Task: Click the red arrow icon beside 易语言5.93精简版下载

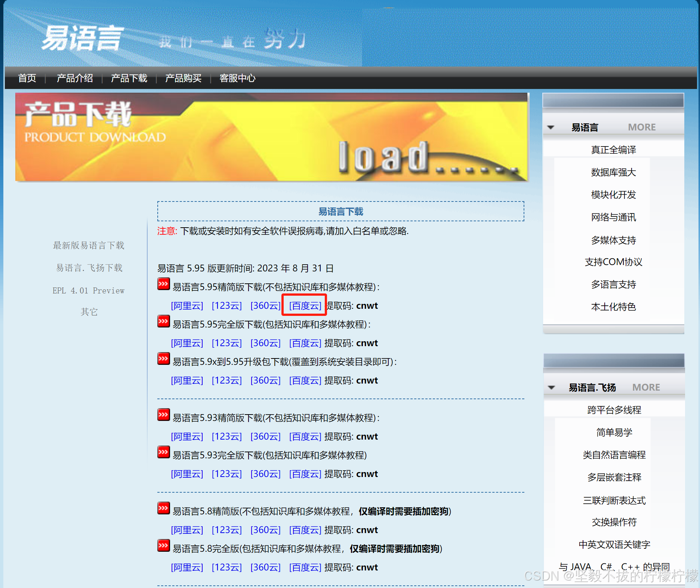Action: point(163,415)
